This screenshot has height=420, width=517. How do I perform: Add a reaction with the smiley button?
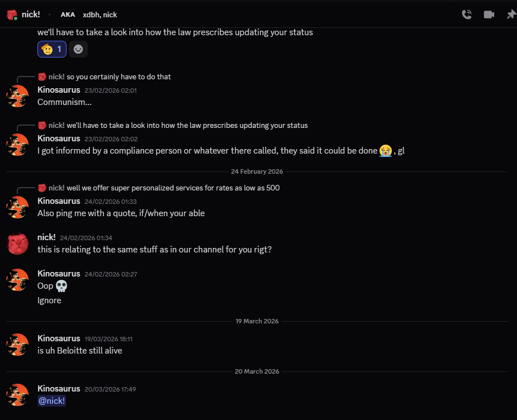tap(78, 49)
